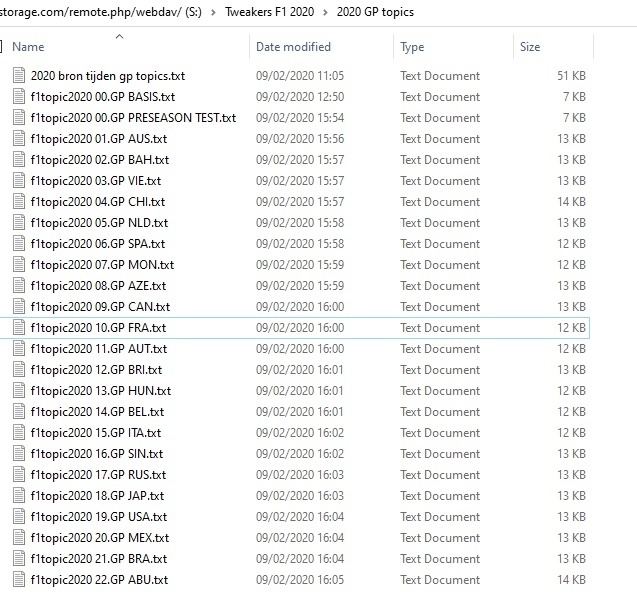This screenshot has width=637, height=603.
Task: Click the file icon of 04.GP CHI.txt
Action: tap(19, 202)
